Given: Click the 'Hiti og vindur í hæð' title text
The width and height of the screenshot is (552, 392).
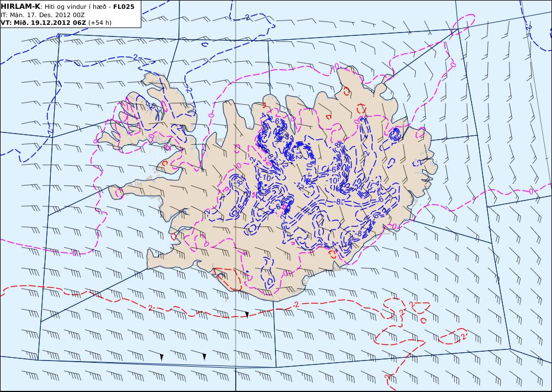Looking at the screenshot, I should click(x=75, y=7).
